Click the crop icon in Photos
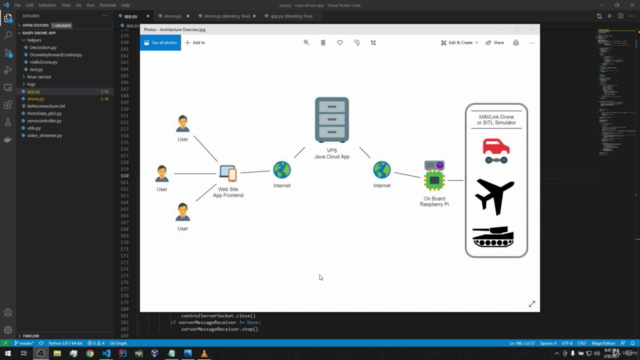Screen dimensions: 640x360 click(x=373, y=42)
